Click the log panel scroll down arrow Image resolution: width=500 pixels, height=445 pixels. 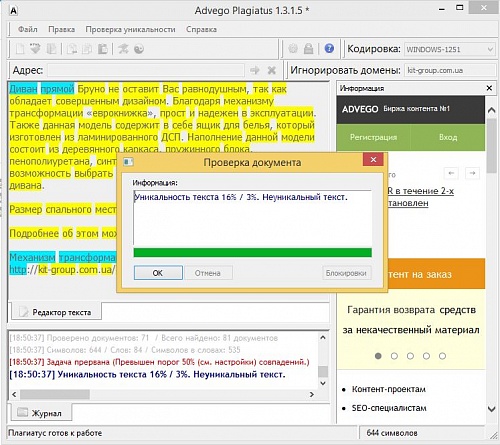[x=323, y=383]
